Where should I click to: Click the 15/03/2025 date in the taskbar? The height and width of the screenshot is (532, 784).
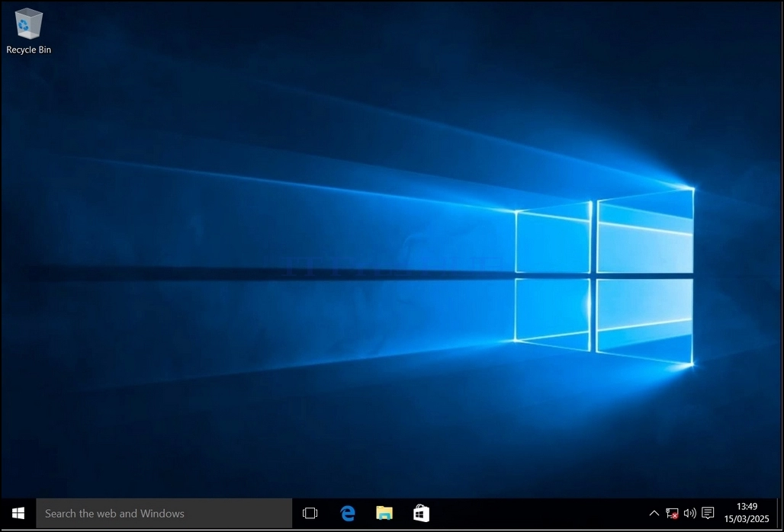747,519
